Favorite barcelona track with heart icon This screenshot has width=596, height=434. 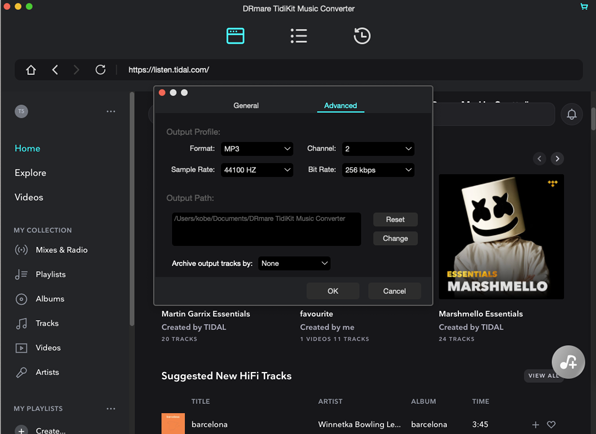[551, 424]
